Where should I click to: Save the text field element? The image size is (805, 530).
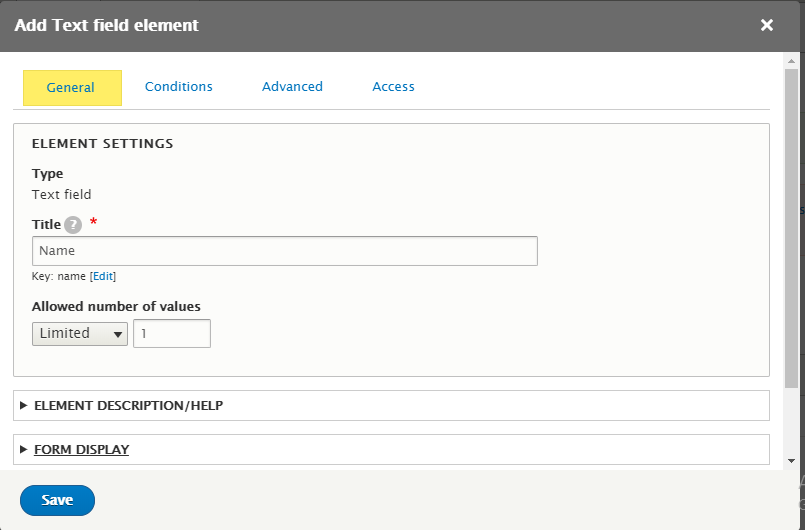click(x=58, y=500)
